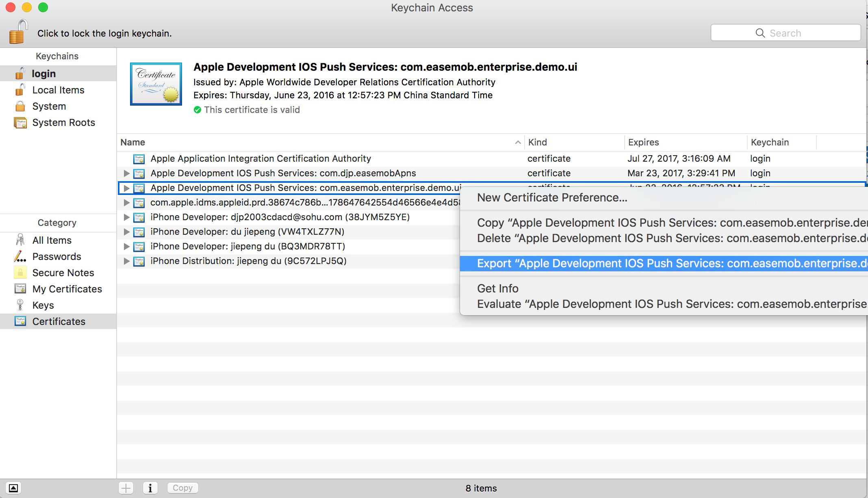
Task: Expand iPhone Developer djp2003cdacd@sohu.com row
Action: tap(126, 217)
